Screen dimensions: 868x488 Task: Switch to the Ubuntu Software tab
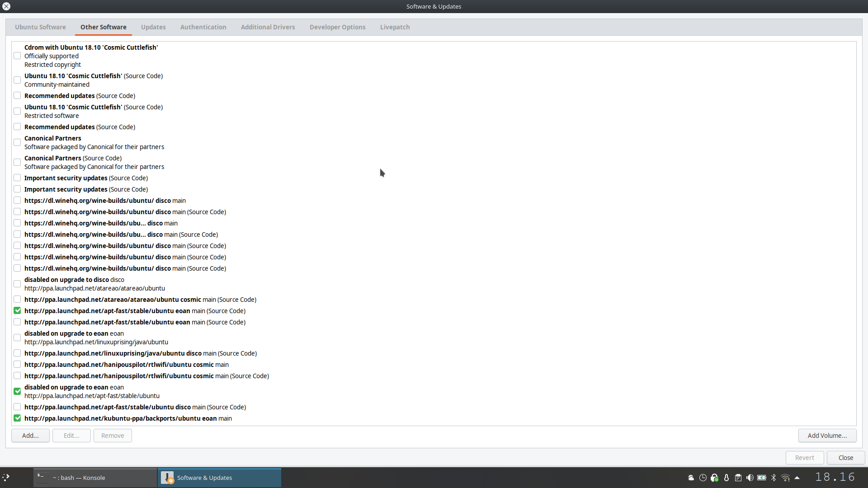coord(40,27)
